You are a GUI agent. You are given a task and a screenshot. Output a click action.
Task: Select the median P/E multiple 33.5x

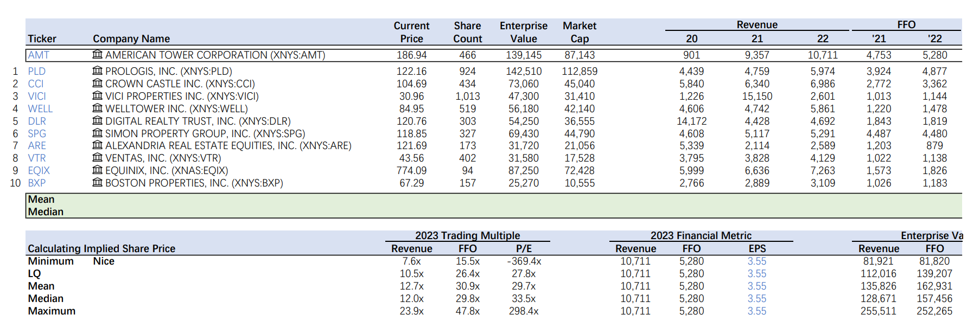pos(524,299)
